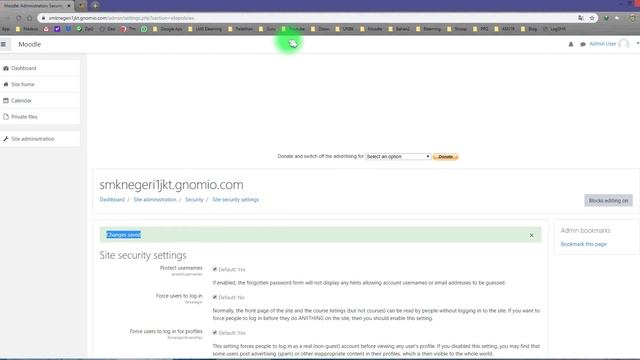Bookmark the page with the star icon
640x360 pixels.
point(592,18)
